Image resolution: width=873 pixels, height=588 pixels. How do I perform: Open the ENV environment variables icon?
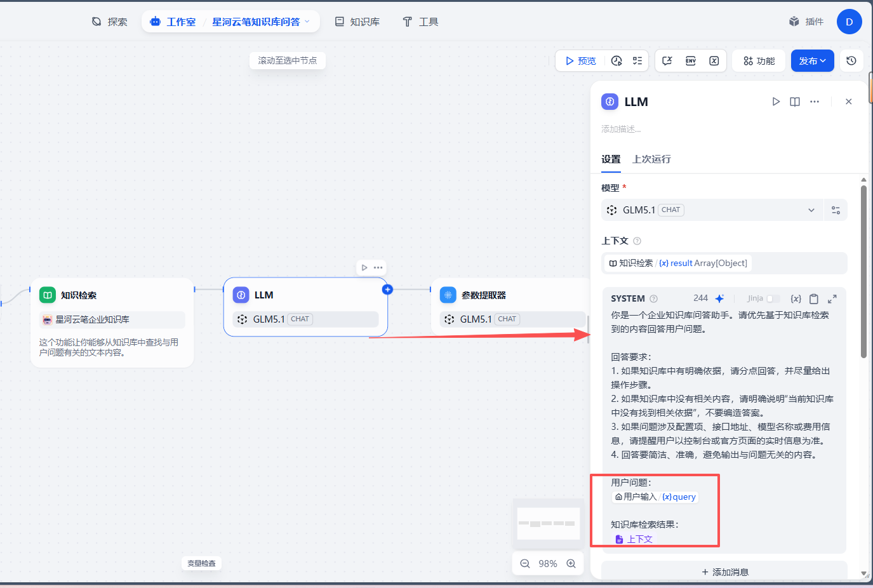(x=691, y=61)
